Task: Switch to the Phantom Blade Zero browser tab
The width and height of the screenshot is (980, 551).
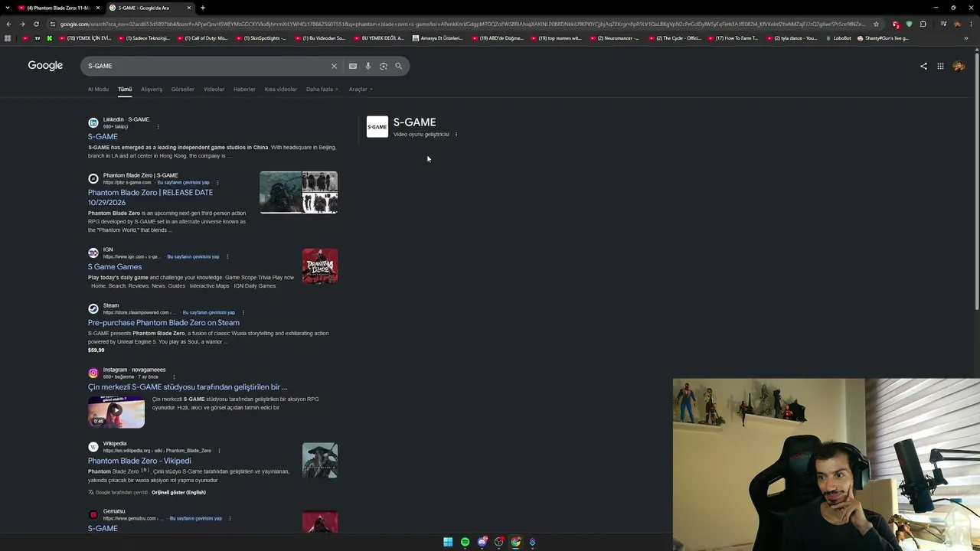Action: (57, 8)
